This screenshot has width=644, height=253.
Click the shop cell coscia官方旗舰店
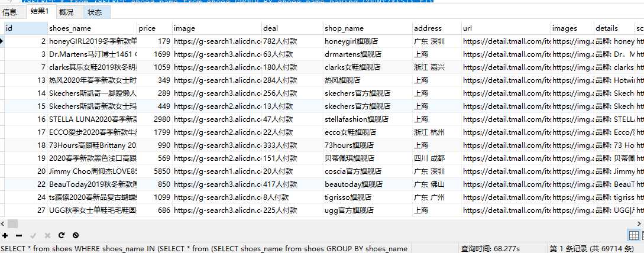(x=368, y=171)
